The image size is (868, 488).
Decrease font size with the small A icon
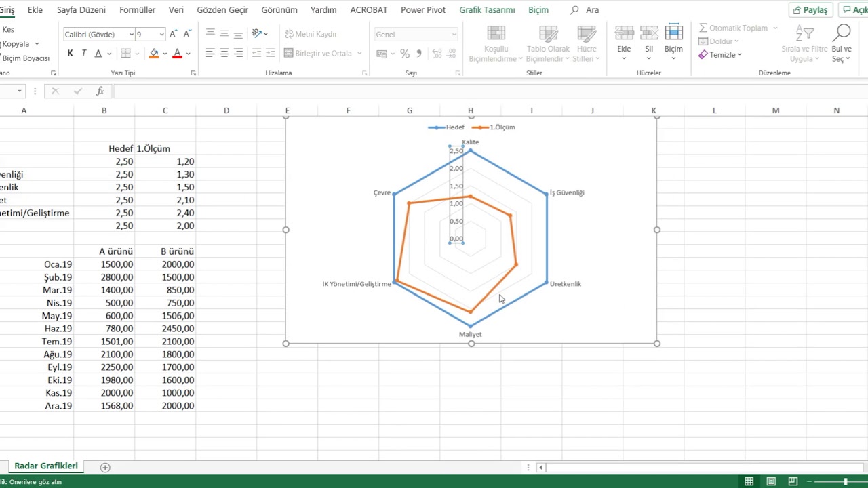pyautogui.click(x=186, y=34)
